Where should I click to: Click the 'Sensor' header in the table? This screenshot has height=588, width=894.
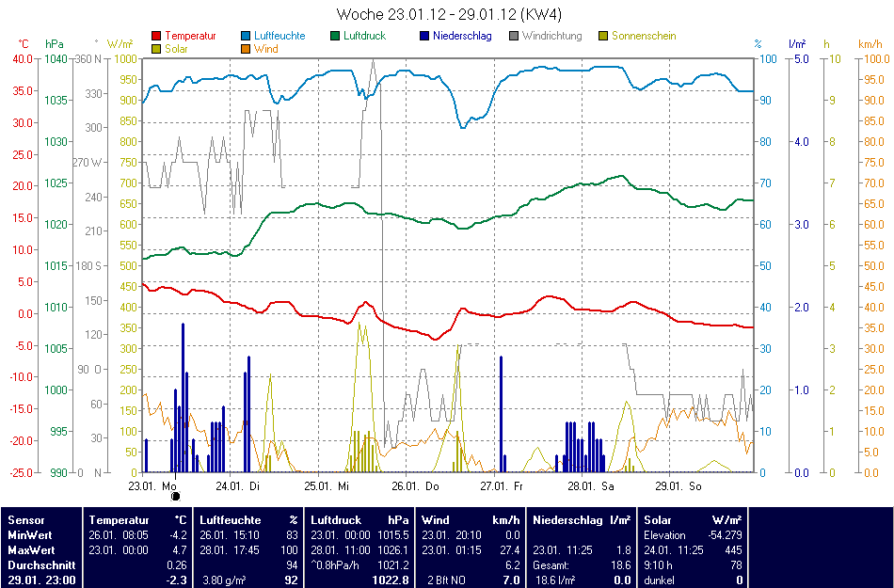click(26, 520)
